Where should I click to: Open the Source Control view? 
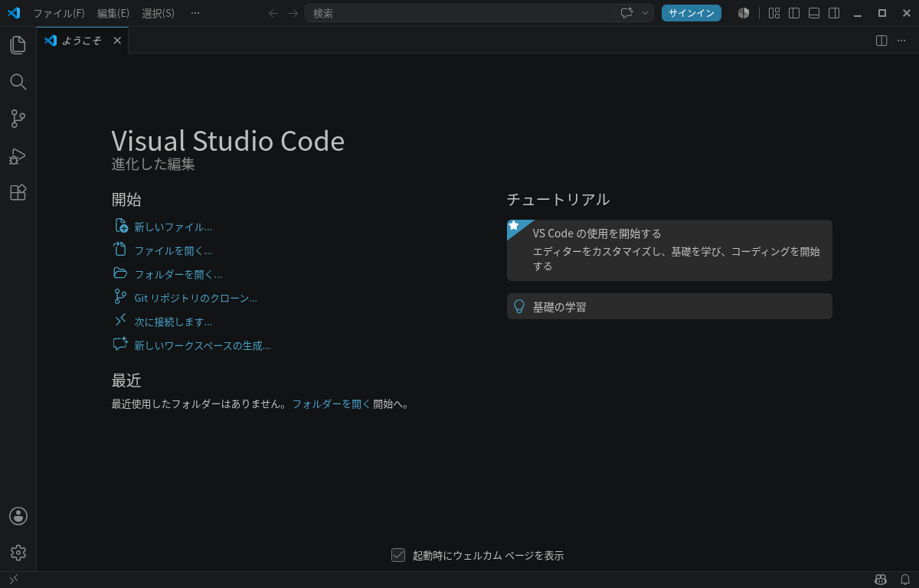point(18,119)
